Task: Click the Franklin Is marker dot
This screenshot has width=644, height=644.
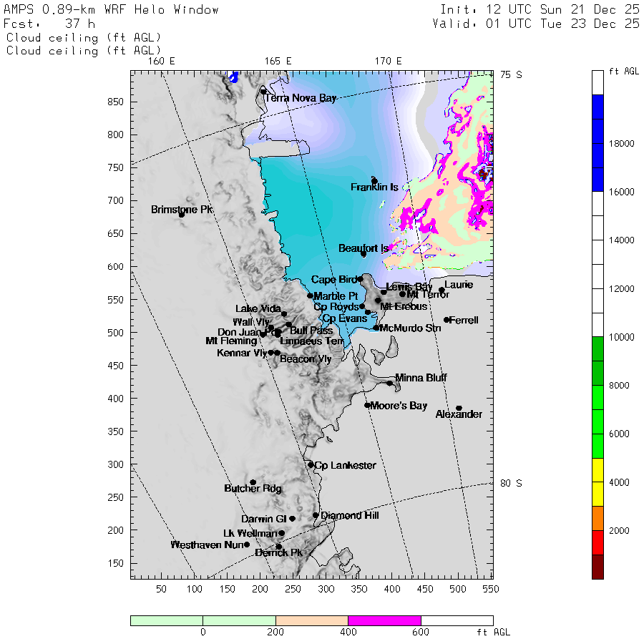Action: point(374,181)
